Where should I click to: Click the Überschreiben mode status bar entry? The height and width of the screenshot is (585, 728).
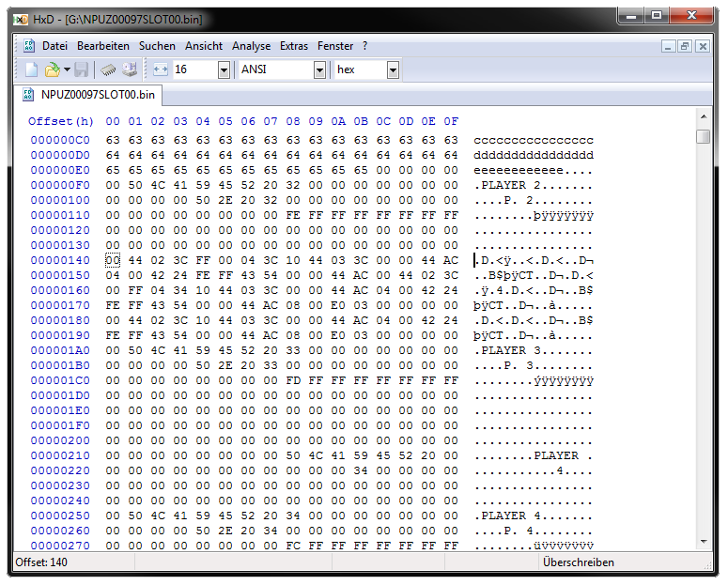point(578,562)
